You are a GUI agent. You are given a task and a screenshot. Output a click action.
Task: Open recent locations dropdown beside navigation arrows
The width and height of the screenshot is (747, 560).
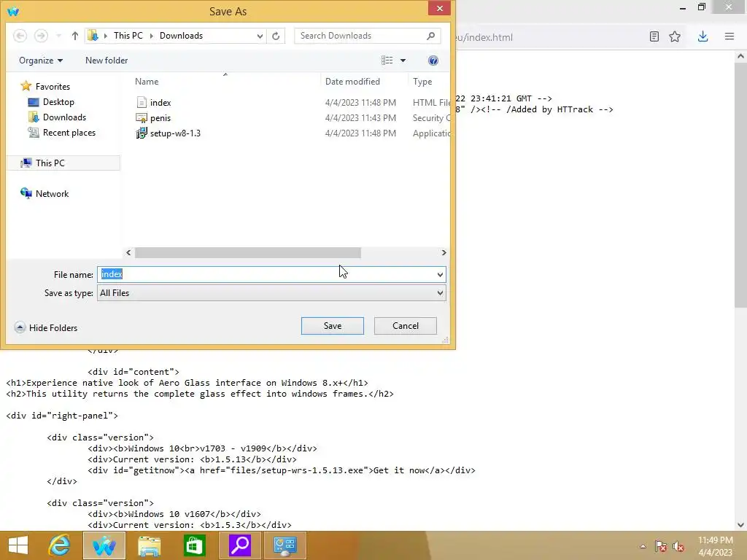tap(58, 36)
